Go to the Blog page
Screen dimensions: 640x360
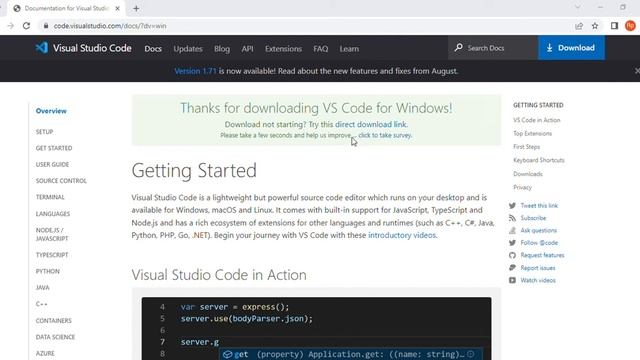[x=222, y=49]
